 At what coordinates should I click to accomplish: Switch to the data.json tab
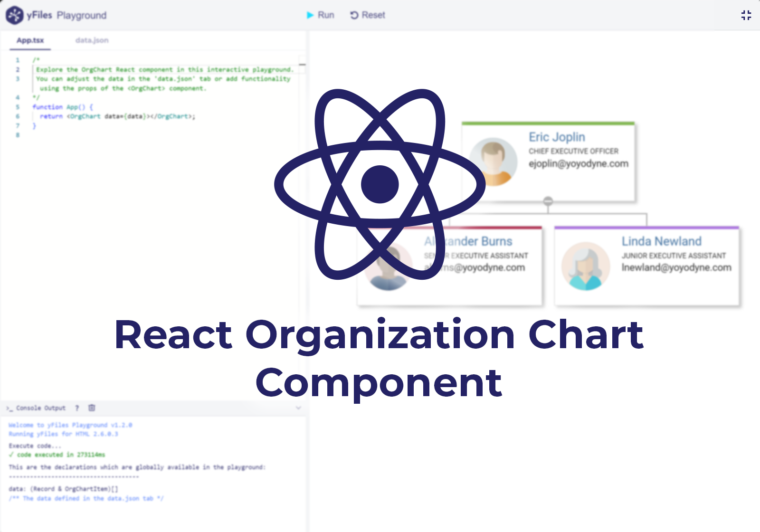click(92, 40)
